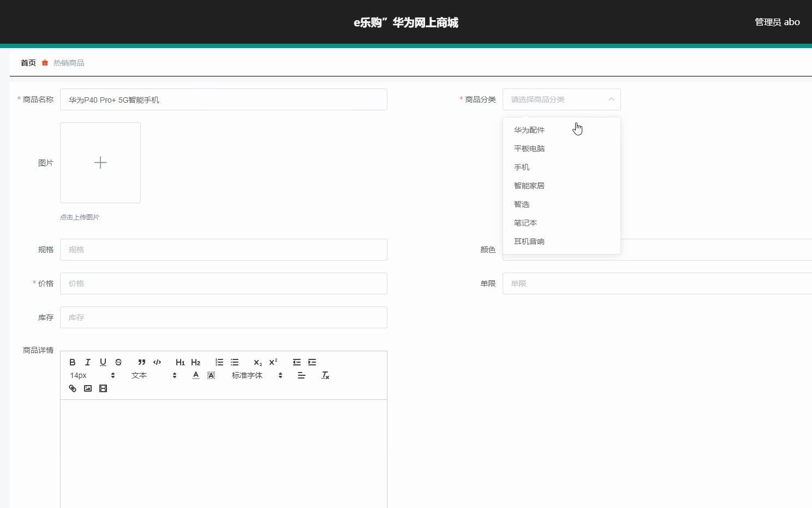812x508 pixels.
Task: Open the text color picker
Action: coord(196,375)
